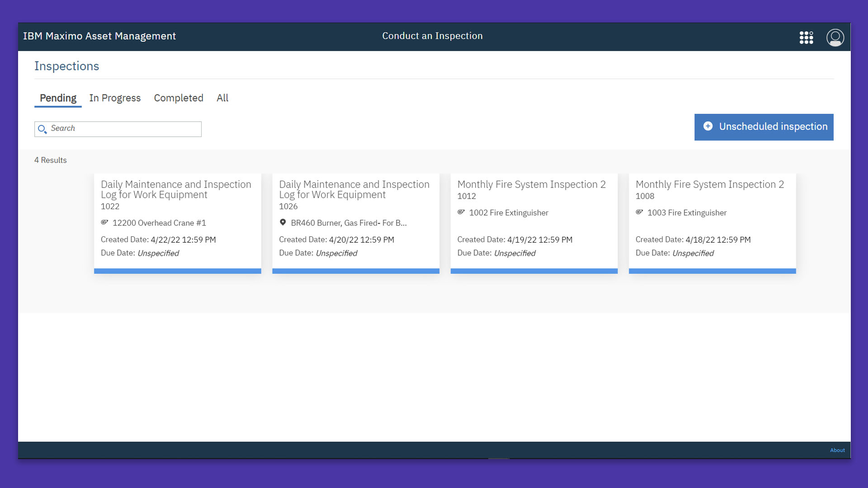Click the plus icon on Unscheduled inspection
The height and width of the screenshot is (488, 868).
pos(708,127)
